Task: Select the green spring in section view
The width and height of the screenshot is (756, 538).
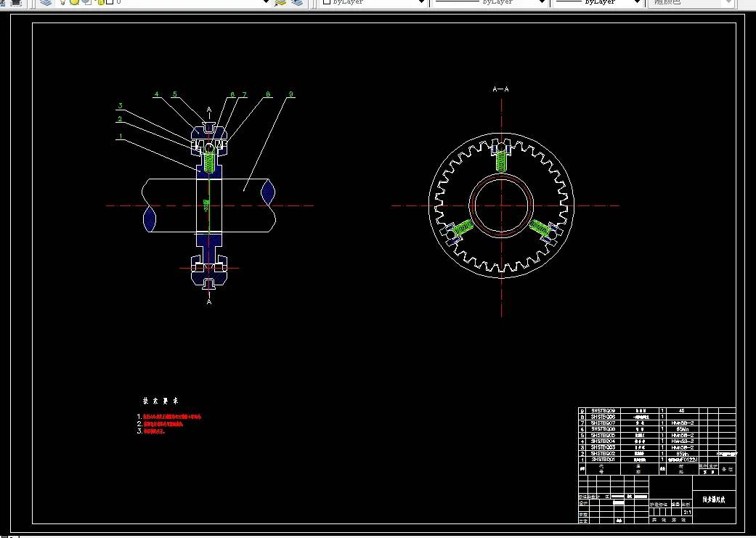Action: (209, 160)
